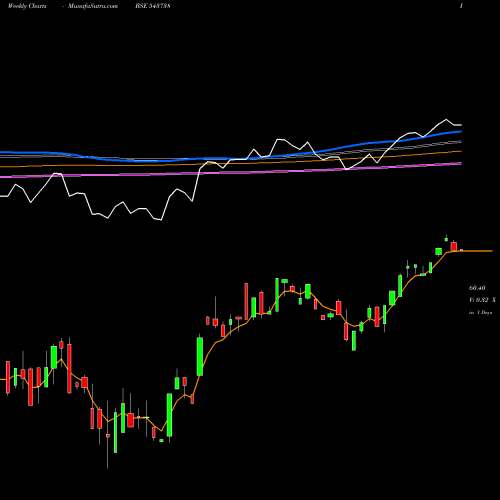Click the closing price value above "V: 0.32 X"
Viewport: 500px width, 500px height.
coord(477,288)
